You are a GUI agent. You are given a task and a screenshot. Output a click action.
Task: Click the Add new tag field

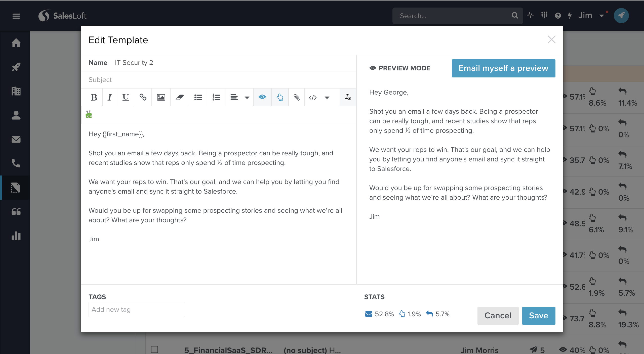pyautogui.click(x=137, y=309)
